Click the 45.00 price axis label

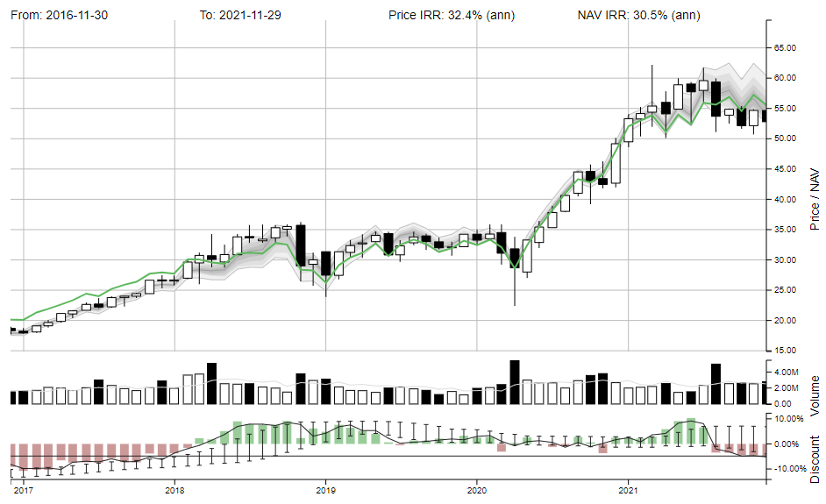click(785, 169)
